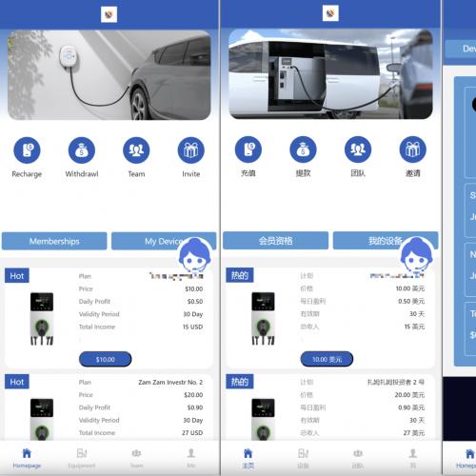Tap 主页 home in the Chinese bottom bar
The image size is (476, 476).
coord(248,458)
